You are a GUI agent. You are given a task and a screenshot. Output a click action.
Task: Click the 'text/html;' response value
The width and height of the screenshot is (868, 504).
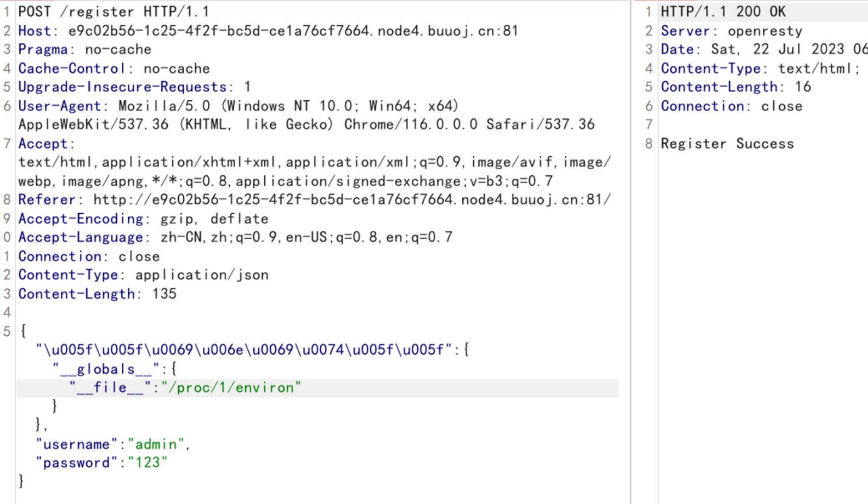(x=819, y=68)
